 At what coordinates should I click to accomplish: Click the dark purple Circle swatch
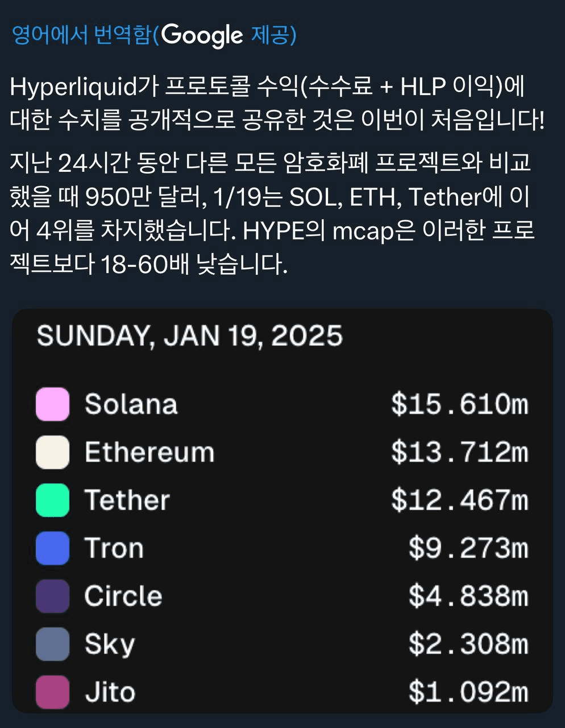point(53,596)
